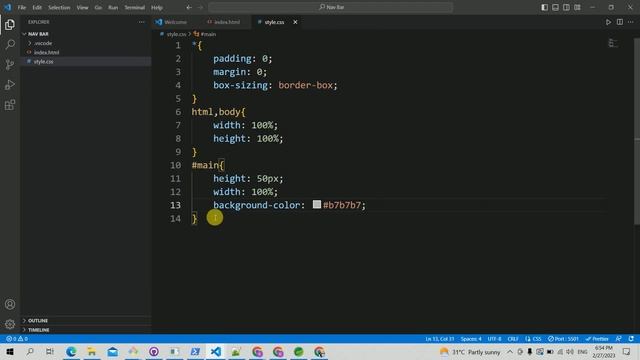Close the style.css tab
Viewport: 640px width, 360px height.
click(x=295, y=22)
